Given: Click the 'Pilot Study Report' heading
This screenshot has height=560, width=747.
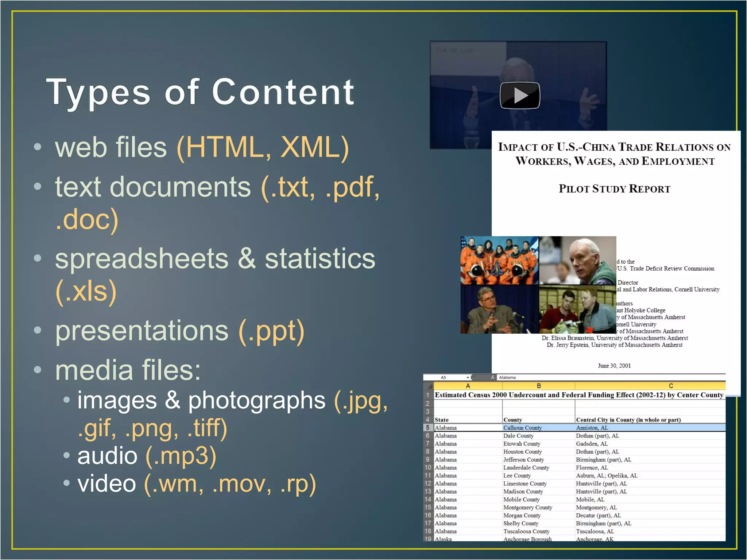Looking at the screenshot, I should [615, 189].
